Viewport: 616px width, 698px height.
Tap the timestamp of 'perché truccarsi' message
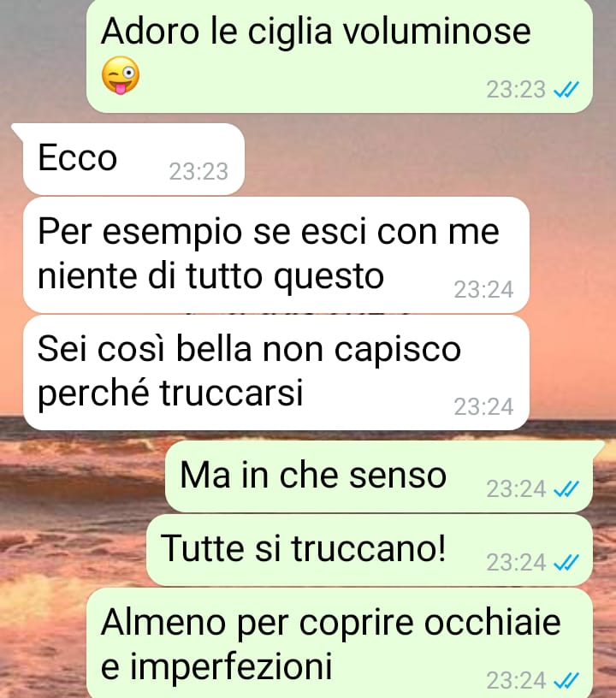483,406
